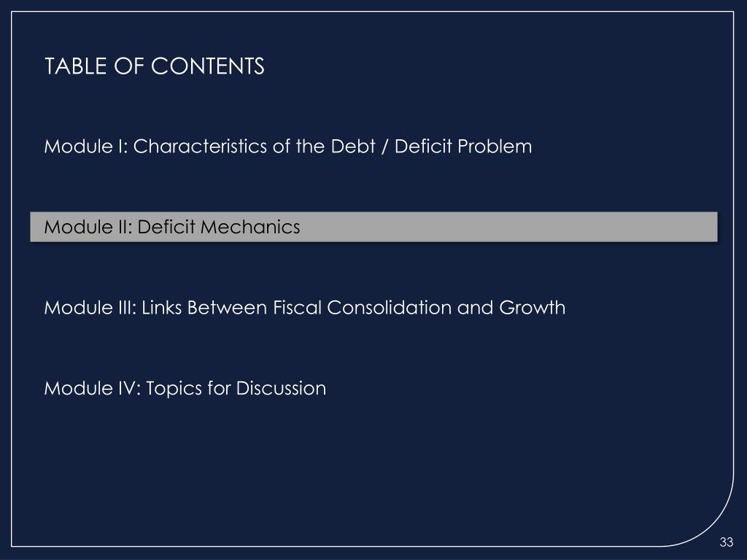
Task: Click the slide page number 33
Action: point(727,542)
